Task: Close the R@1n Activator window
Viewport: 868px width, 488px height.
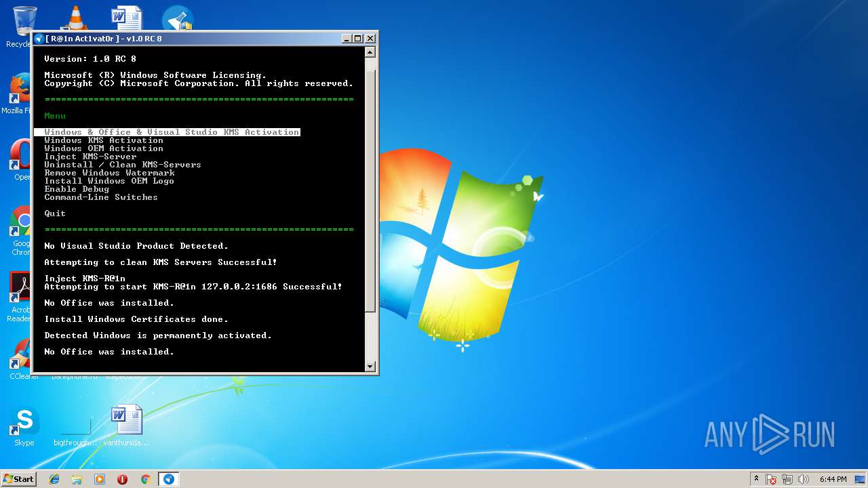Action: [x=370, y=39]
